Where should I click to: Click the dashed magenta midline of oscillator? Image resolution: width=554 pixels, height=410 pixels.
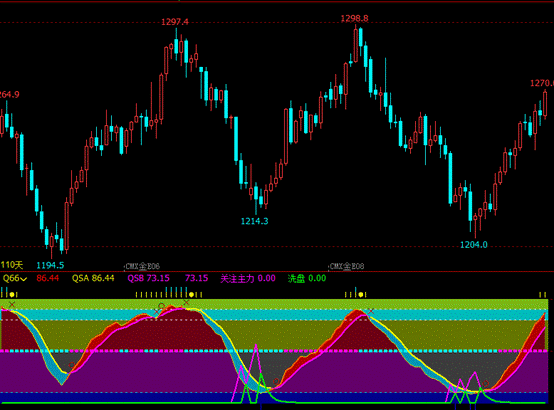click(274, 351)
